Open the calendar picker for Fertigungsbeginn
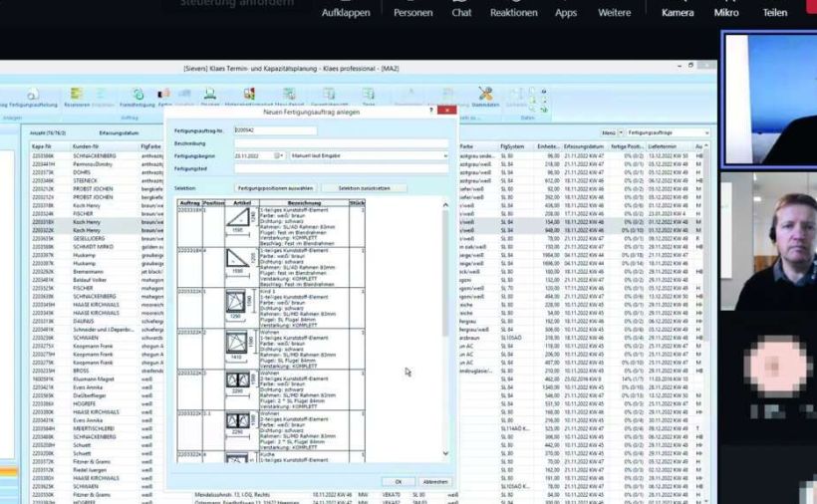817x504 pixels. [279, 155]
